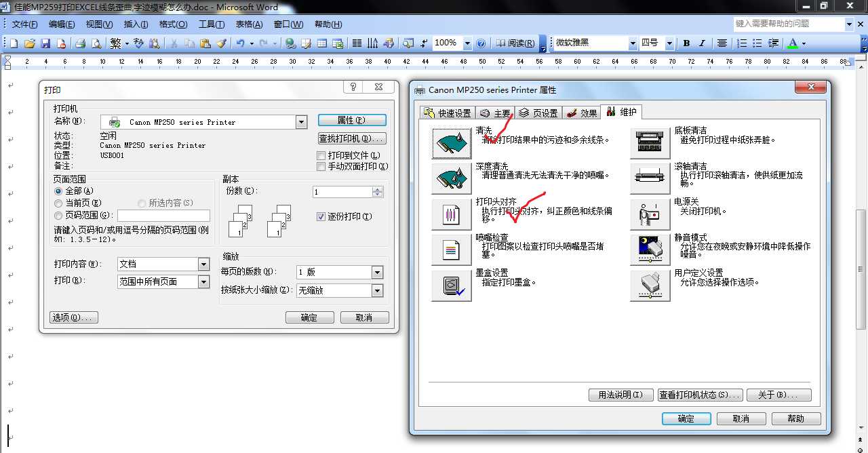Click the Traditional Chinese conversion 繁 icon

coord(115,43)
